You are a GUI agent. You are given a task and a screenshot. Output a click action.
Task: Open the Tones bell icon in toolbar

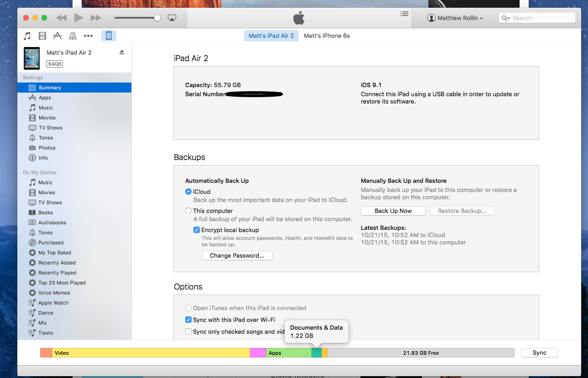point(73,36)
